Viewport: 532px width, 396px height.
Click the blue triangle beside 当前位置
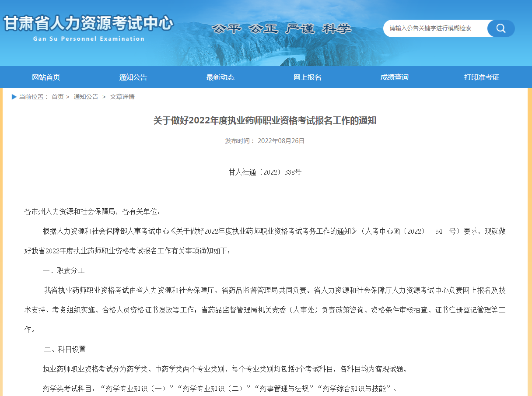[x=14, y=97]
